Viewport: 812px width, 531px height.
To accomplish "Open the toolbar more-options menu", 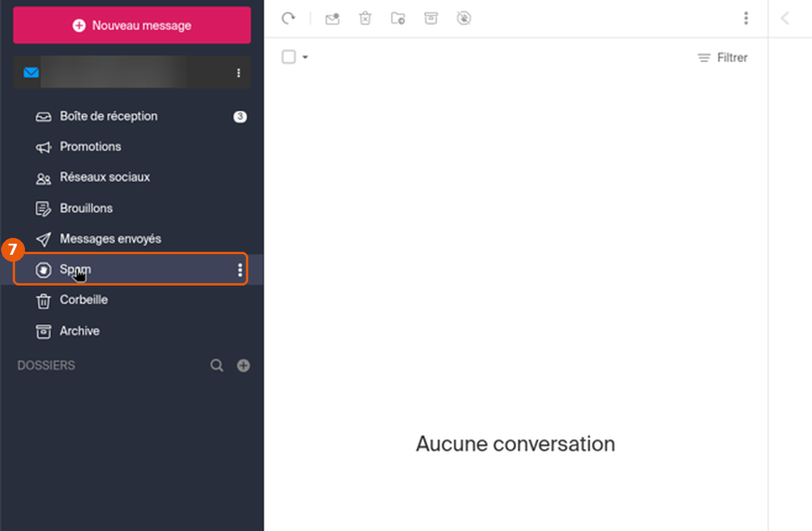I will point(746,19).
